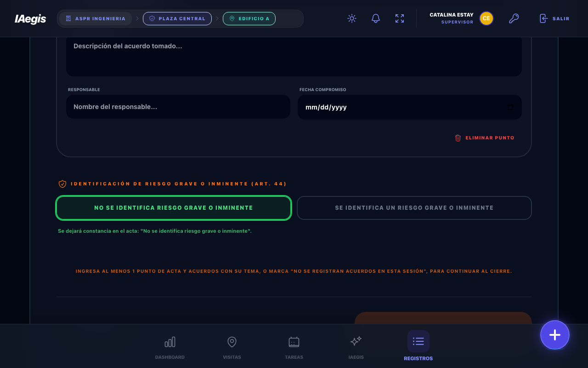Click the "Se dejará constancia en el acta" note
The height and width of the screenshot is (368, 588).
coord(154,231)
